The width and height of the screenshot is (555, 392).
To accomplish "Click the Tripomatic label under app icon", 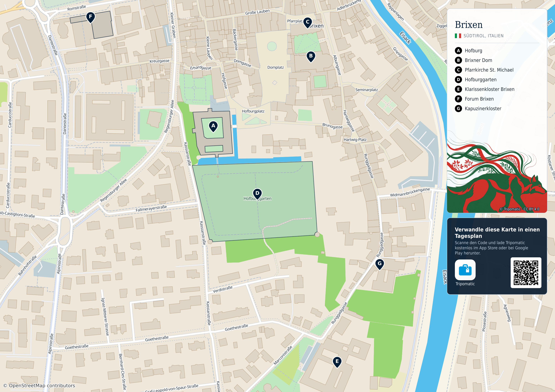I will pos(465,284).
